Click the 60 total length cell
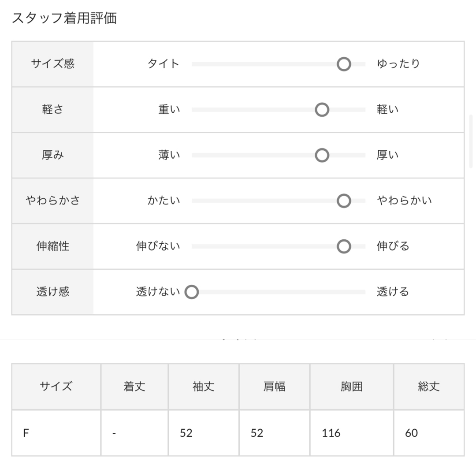This screenshot has height=476, width=476. [x=429, y=433]
